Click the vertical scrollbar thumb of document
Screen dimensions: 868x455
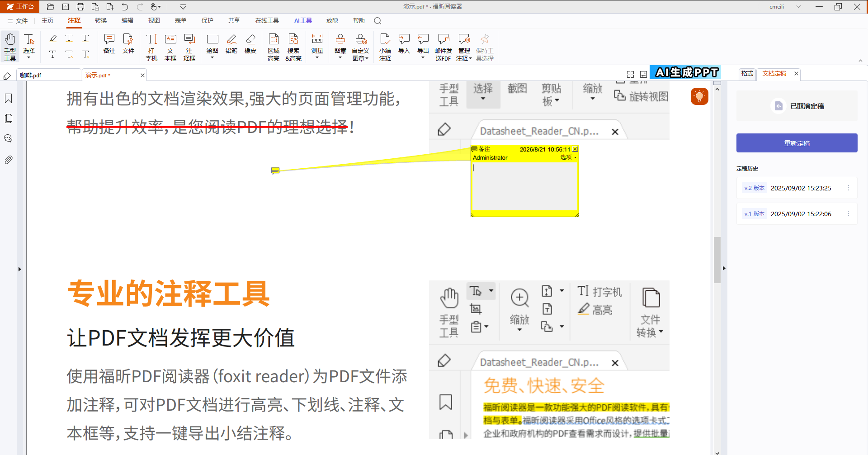pyautogui.click(x=717, y=260)
